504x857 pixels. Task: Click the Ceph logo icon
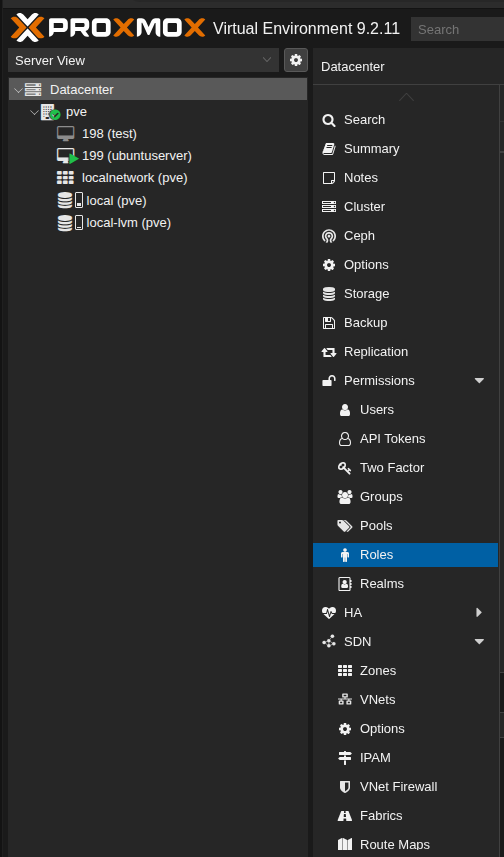click(329, 236)
